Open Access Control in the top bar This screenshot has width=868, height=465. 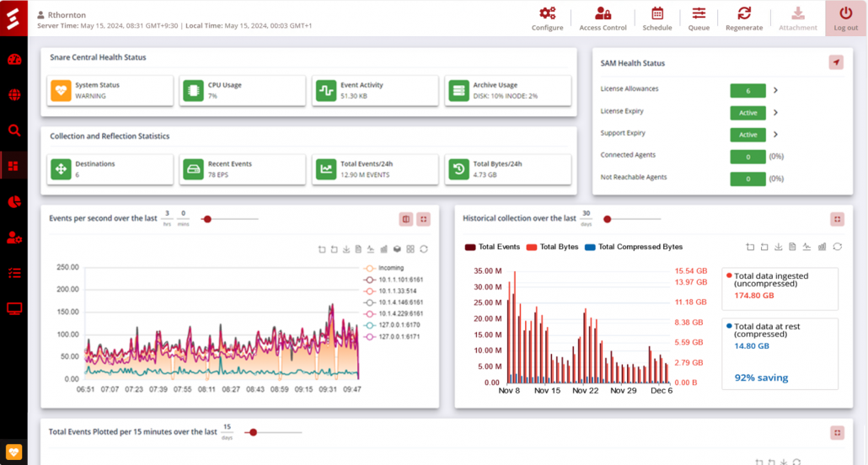click(603, 19)
